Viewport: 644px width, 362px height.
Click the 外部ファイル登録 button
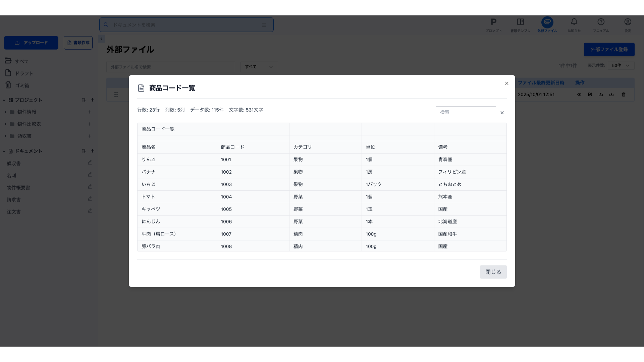(609, 49)
